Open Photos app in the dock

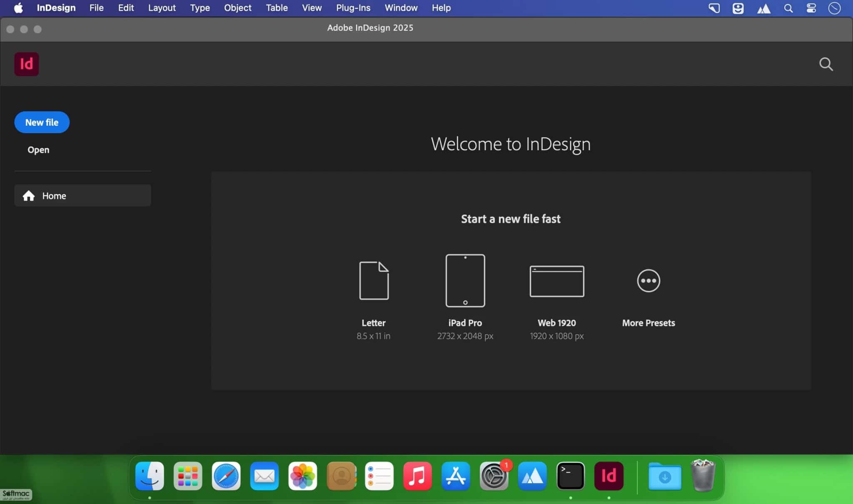click(x=303, y=476)
